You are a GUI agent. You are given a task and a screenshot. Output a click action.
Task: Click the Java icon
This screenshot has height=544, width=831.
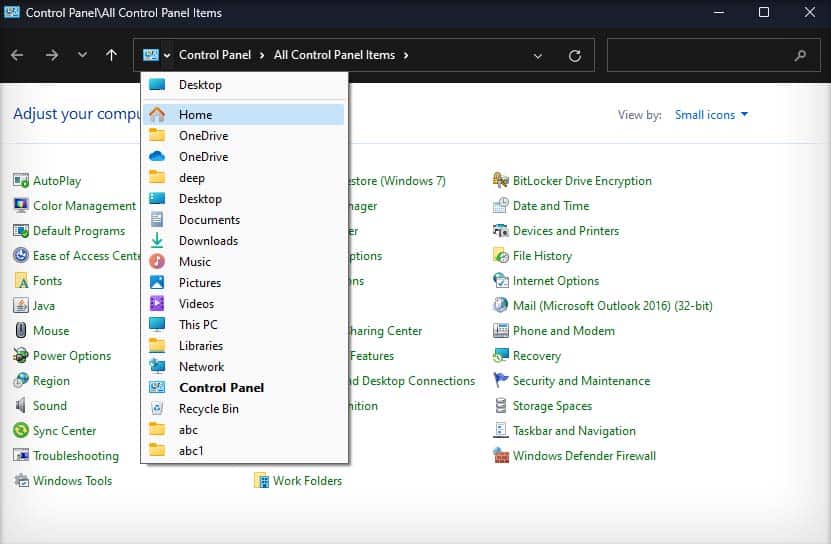[21, 305]
